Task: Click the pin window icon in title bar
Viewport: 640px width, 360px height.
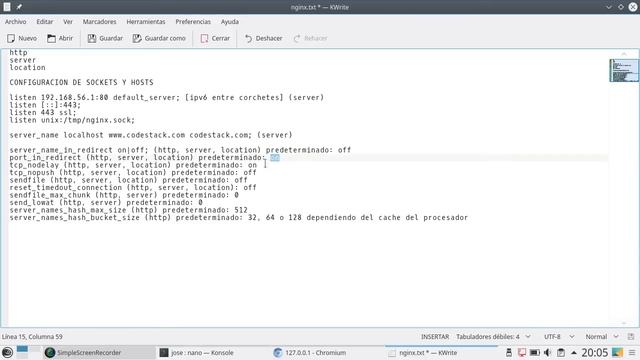Action: coord(19,7)
